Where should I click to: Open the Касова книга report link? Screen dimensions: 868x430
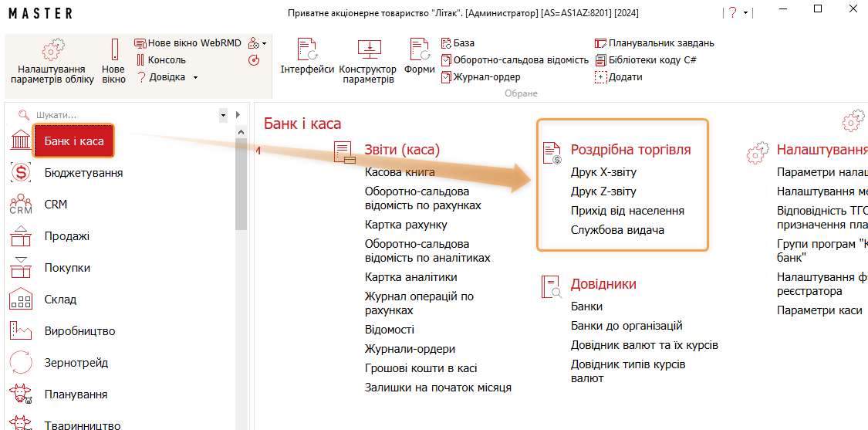[400, 172]
